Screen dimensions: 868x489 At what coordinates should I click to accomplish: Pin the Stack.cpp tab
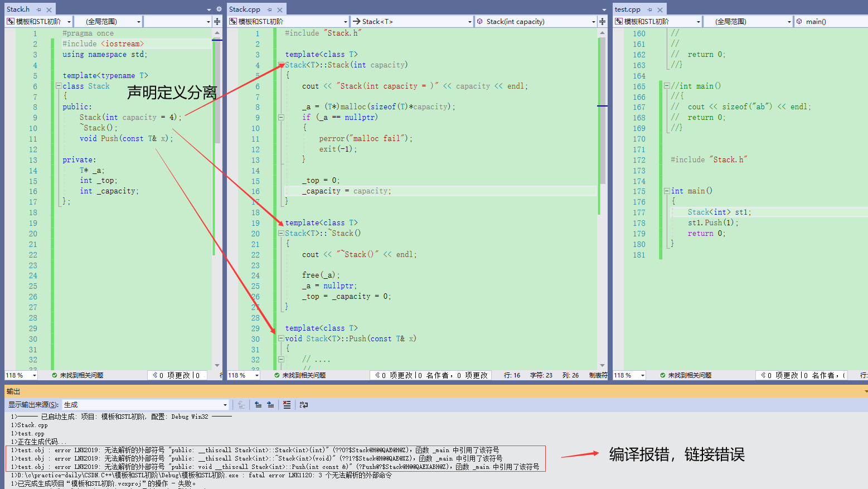(269, 9)
